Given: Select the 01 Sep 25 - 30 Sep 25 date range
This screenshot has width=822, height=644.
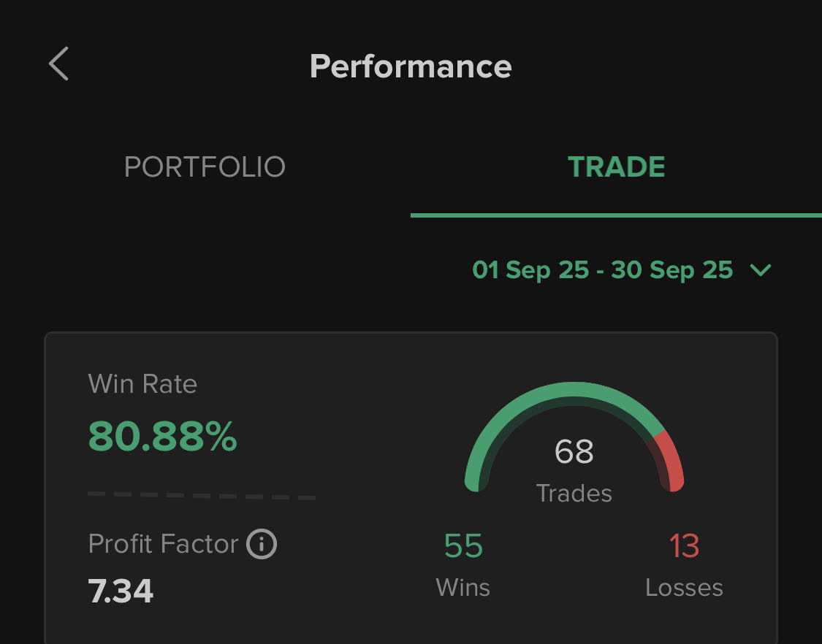Looking at the screenshot, I should (x=602, y=270).
